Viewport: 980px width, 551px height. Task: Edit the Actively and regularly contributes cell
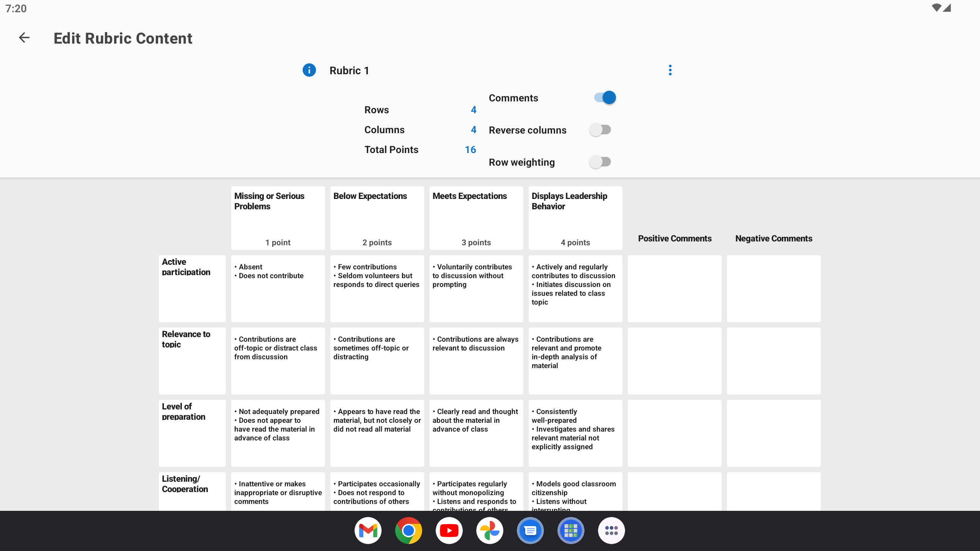575,289
